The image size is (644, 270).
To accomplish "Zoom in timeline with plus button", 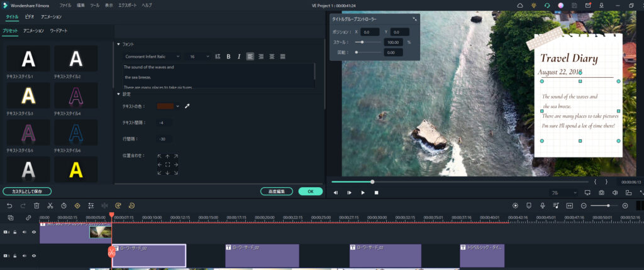I will point(625,205).
